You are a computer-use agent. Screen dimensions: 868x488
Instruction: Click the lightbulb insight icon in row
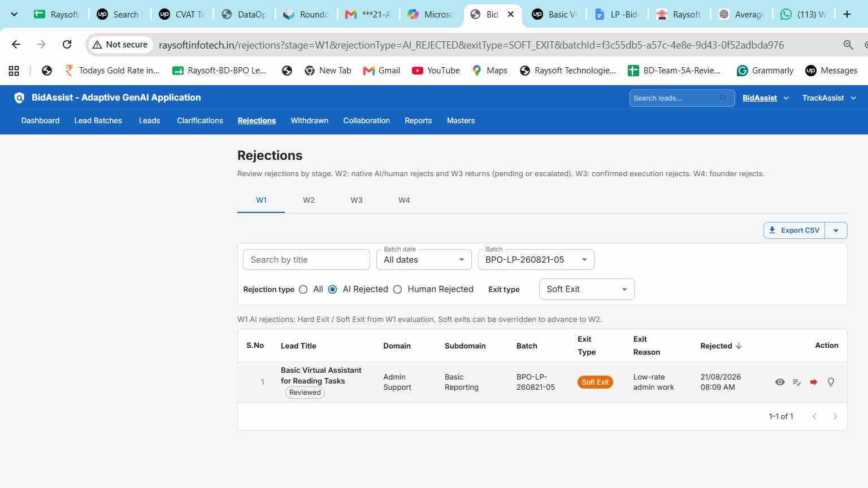pyautogui.click(x=831, y=382)
